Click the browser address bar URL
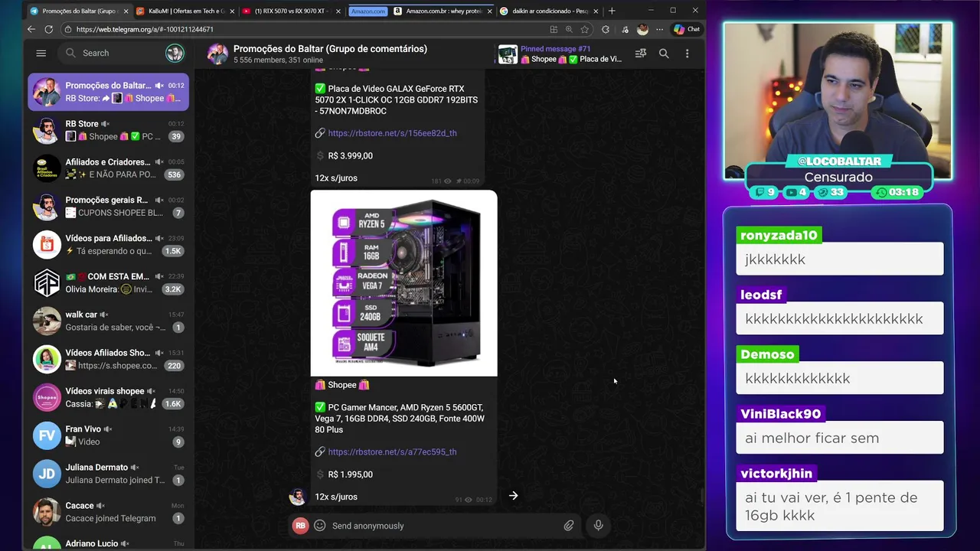 coord(145,29)
